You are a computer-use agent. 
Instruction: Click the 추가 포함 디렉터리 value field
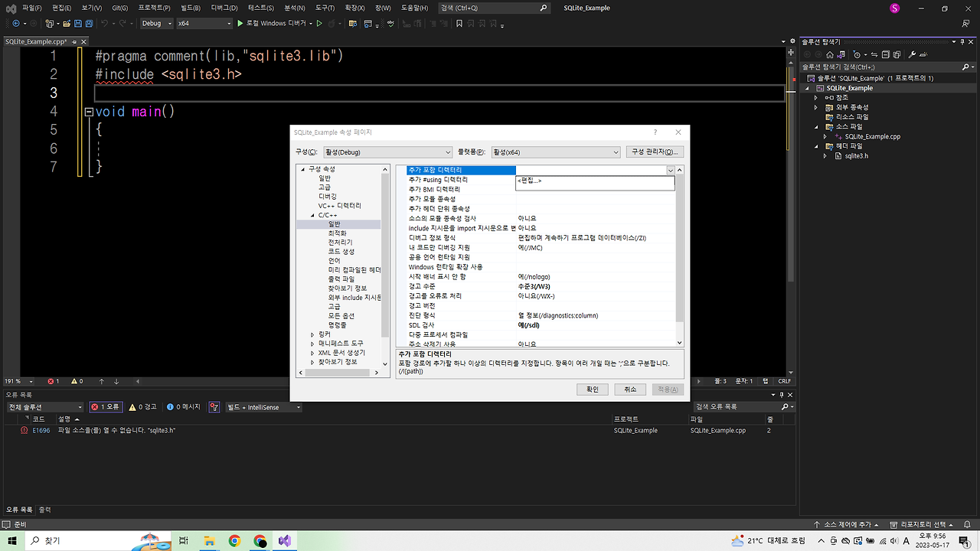click(590, 170)
